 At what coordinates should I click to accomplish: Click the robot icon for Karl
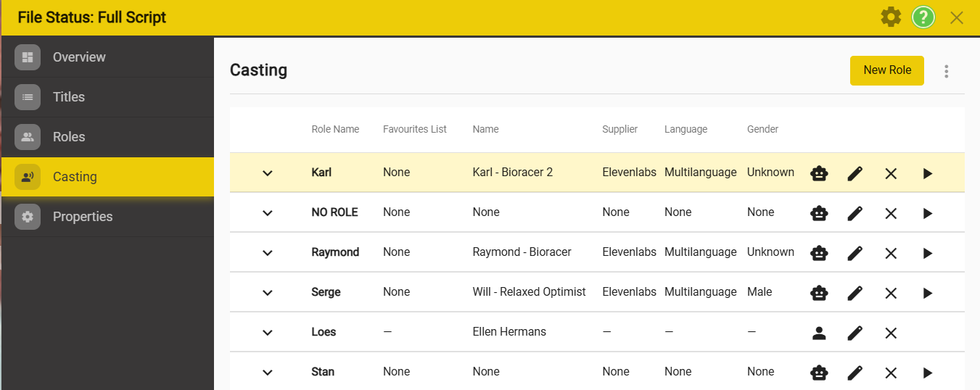[819, 173]
